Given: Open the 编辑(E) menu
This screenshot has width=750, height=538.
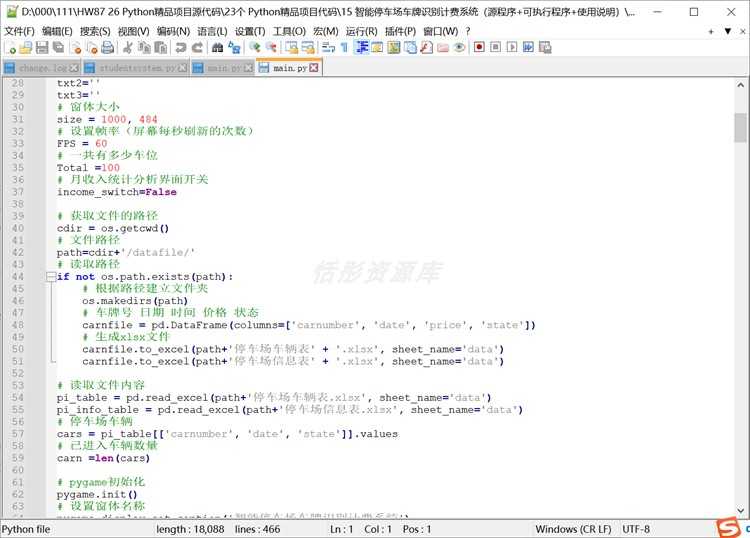Looking at the screenshot, I should (57, 31).
